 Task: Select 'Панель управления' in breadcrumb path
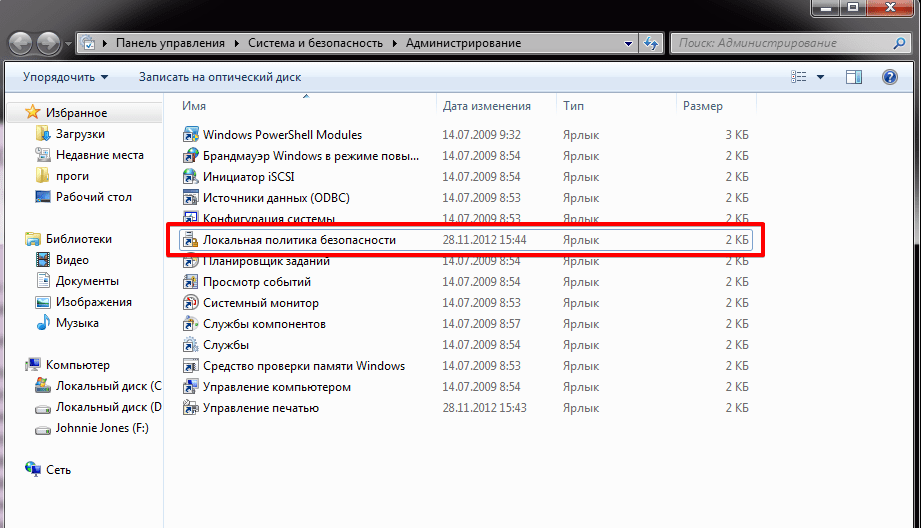[x=170, y=43]
